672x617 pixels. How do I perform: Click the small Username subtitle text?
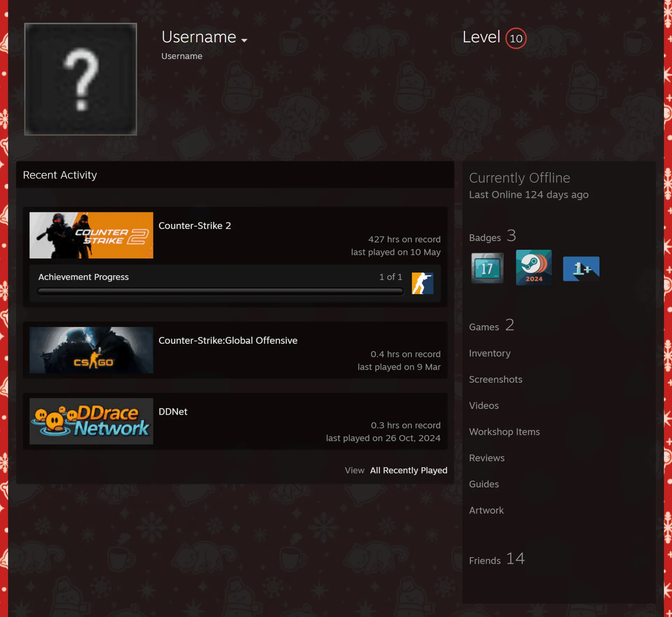click(182, 56)
